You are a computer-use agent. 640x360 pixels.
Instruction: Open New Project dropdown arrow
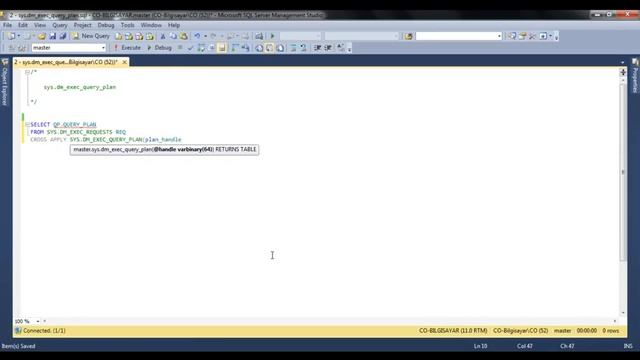[19, 36]
